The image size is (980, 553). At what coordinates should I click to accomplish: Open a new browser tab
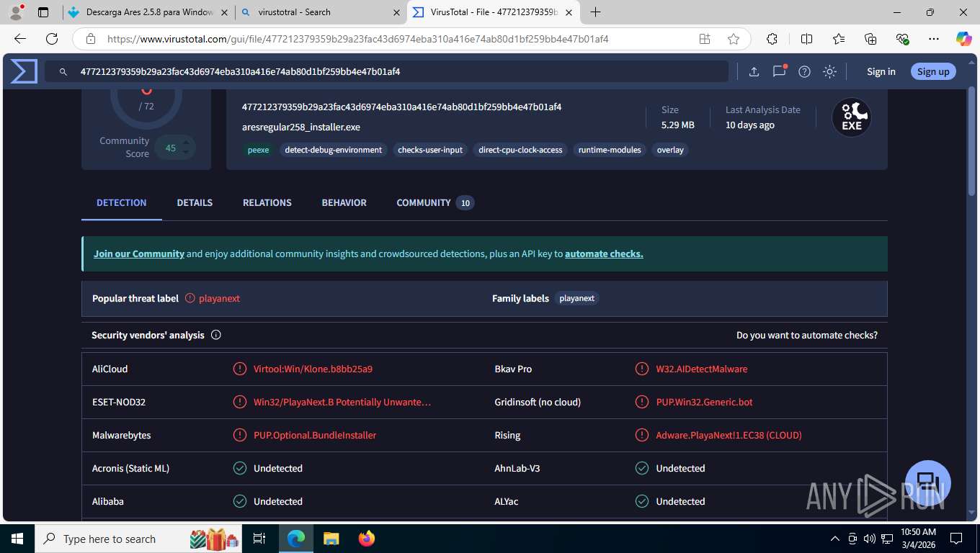(x=595, y=12)
